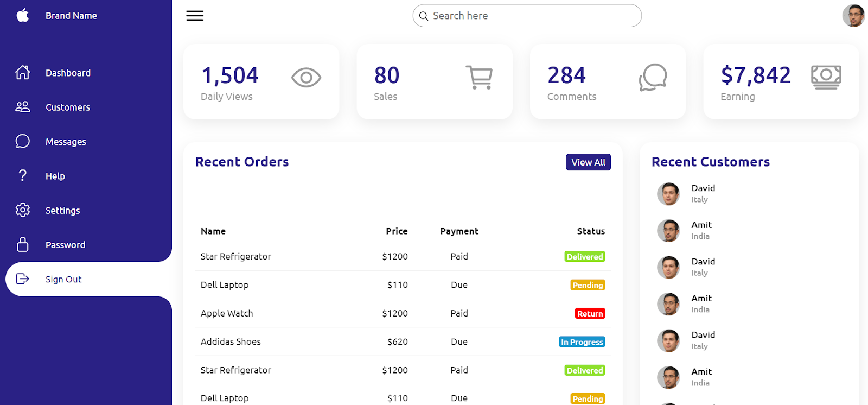Click the Recent Orders heading
Viewport: 868px width, 405px height.
242,162
